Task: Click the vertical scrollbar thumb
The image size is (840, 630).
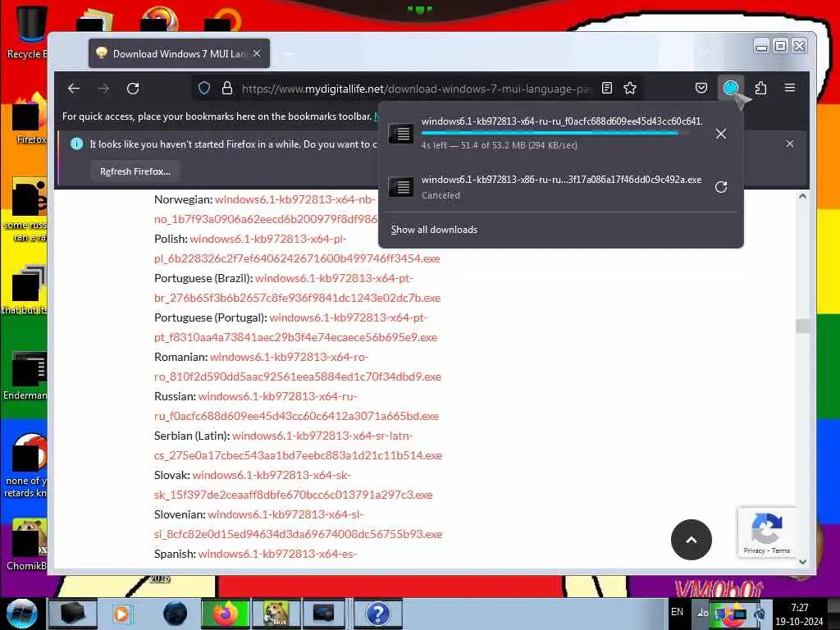Action: tap(802, 326)
